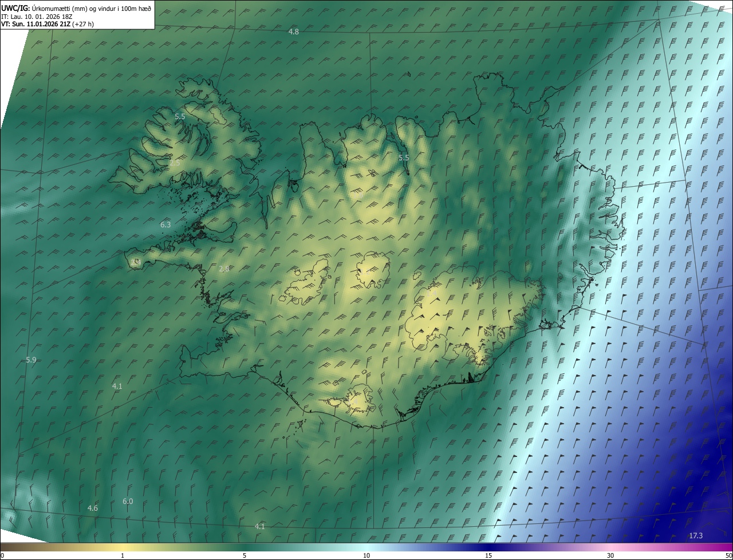Click the "IT: Lau. 10. 01. 2026 18Z" line
The image size is (733, 560).
pos(36,17)
